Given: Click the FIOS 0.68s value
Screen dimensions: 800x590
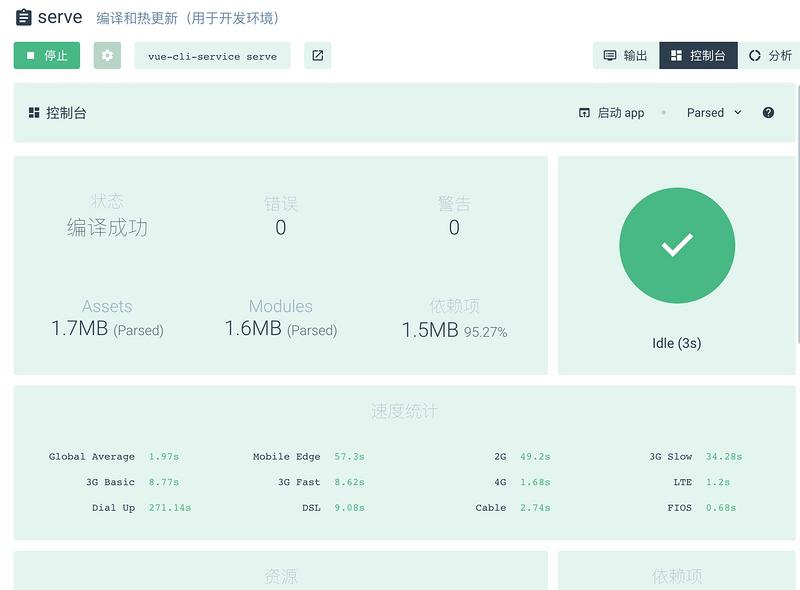Looking at the screenshot, I should [721, 507].
